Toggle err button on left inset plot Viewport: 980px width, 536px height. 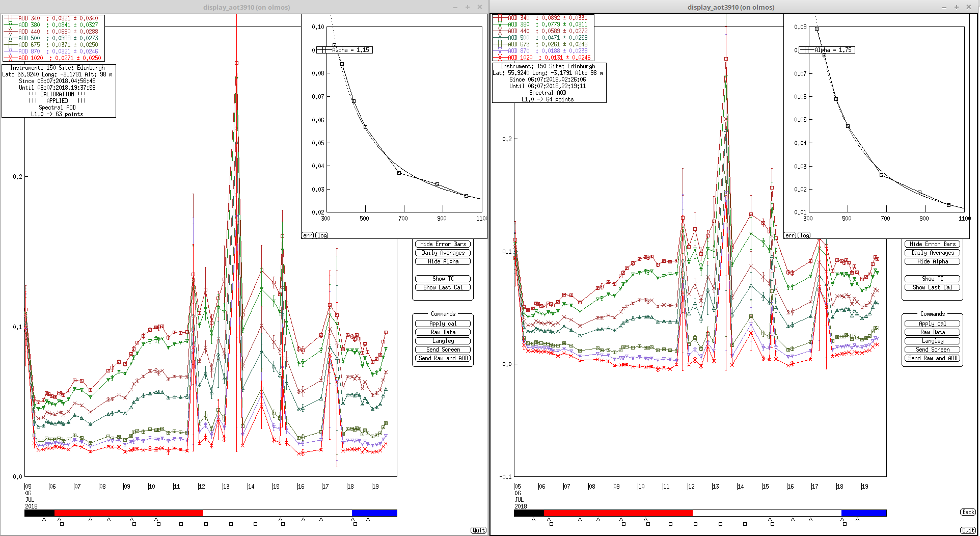pyautogui.click(x=308, y=235)
